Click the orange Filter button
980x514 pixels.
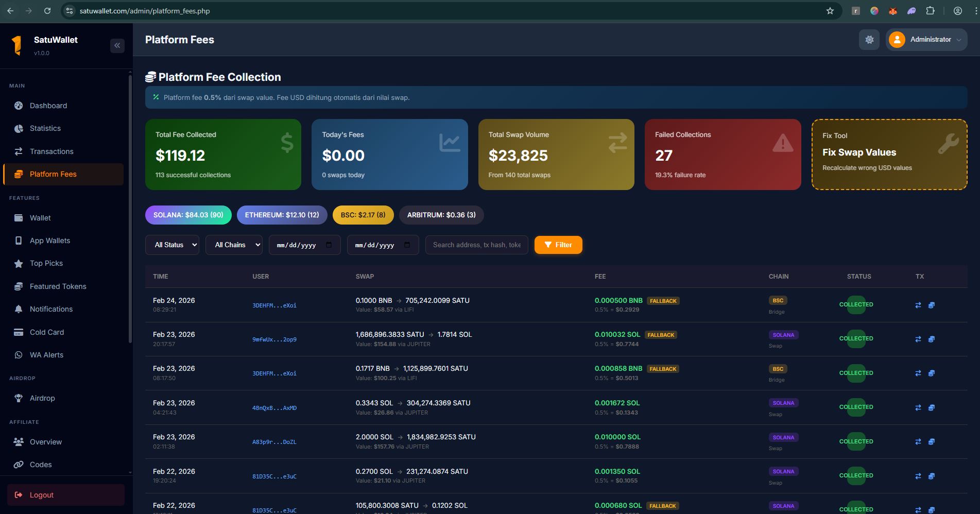[x=558, y=245]
